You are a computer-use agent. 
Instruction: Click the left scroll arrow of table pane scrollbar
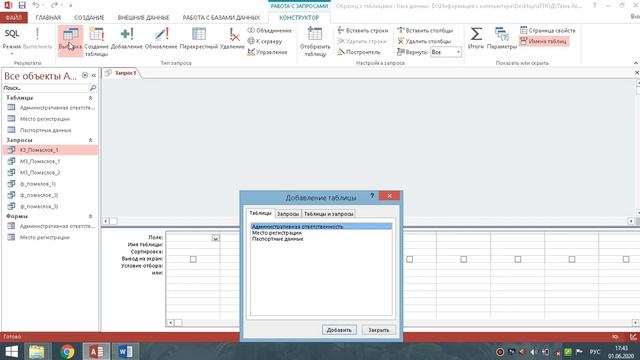tap(105, 221)
